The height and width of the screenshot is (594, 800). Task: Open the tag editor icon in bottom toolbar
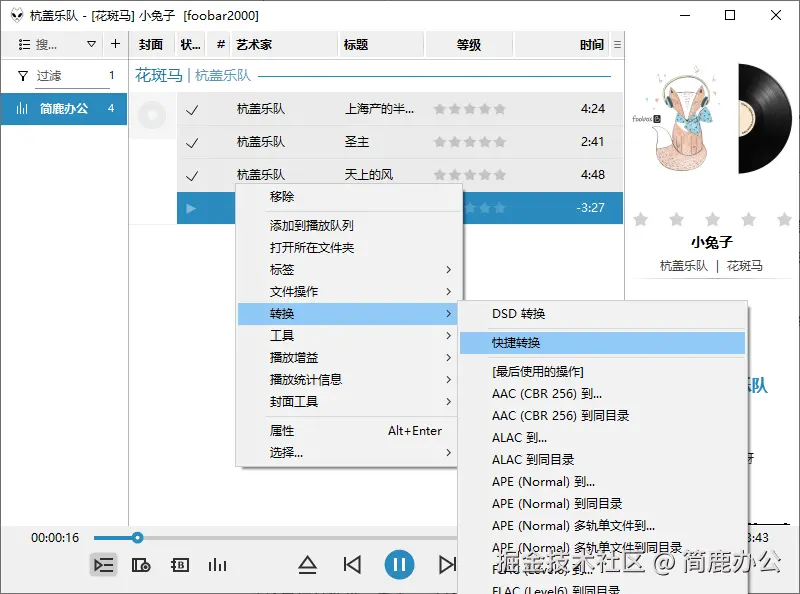click(x=179, y=564)
